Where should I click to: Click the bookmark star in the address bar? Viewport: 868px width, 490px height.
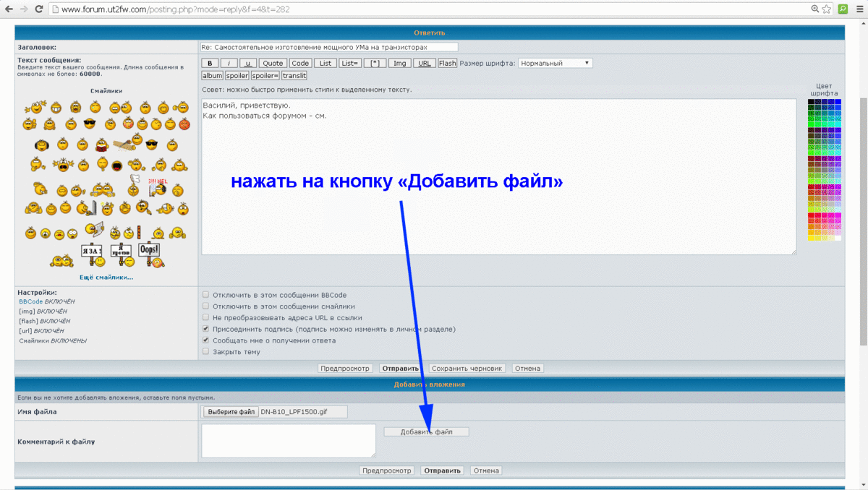pyautogui.click(x=826, y=9)
